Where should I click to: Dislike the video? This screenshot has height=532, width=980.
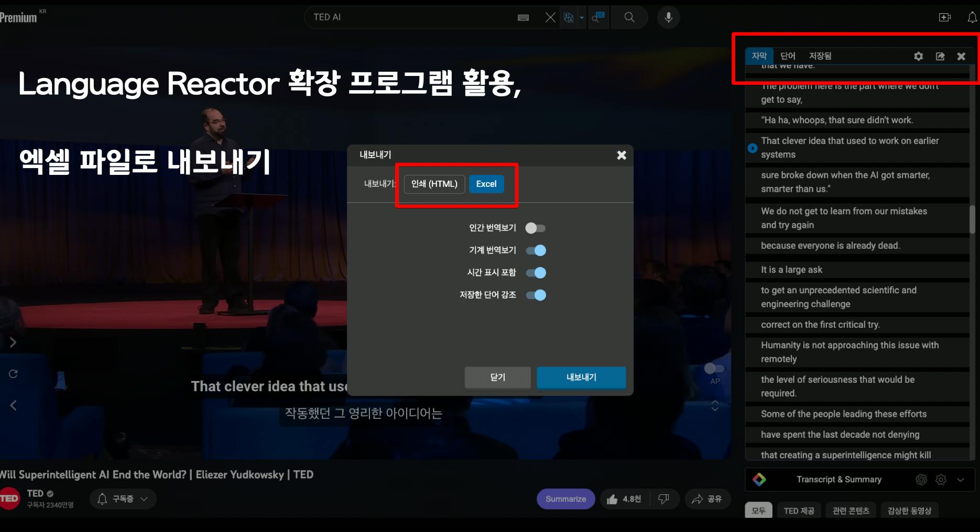pos(664,499)
